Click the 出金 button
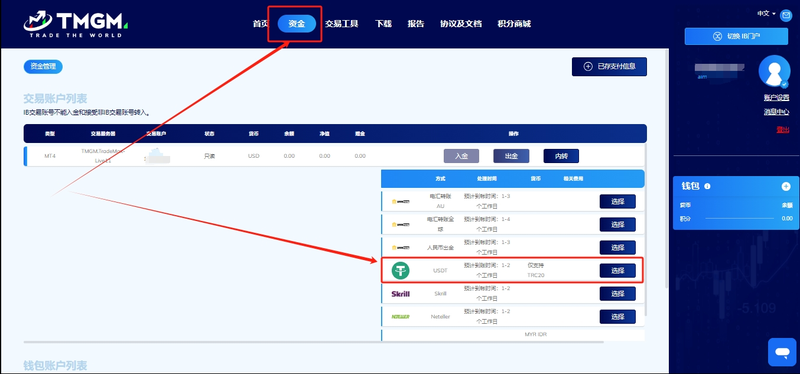This screenshot has height=374, width=800. click(511, 156)
